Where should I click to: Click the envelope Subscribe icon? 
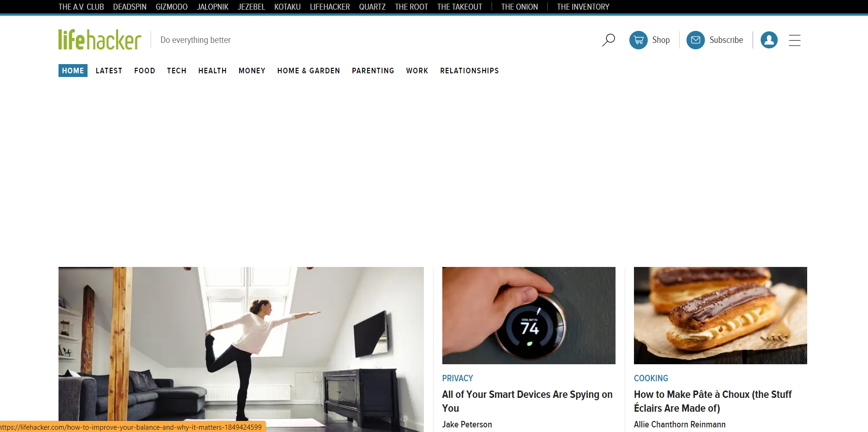coord(696,40)
